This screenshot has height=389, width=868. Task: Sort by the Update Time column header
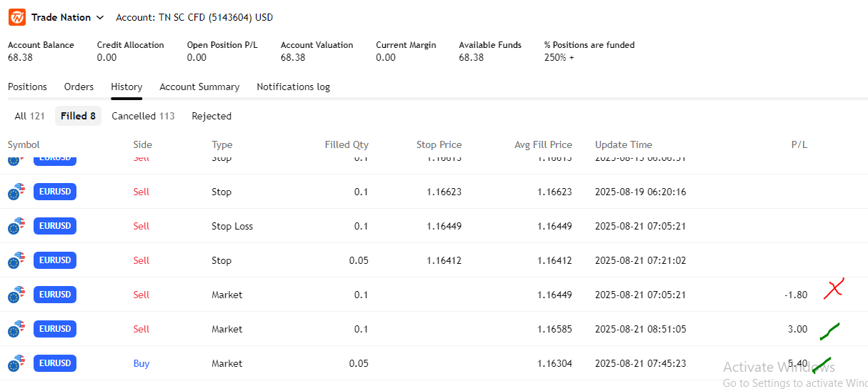click(623, 144)
